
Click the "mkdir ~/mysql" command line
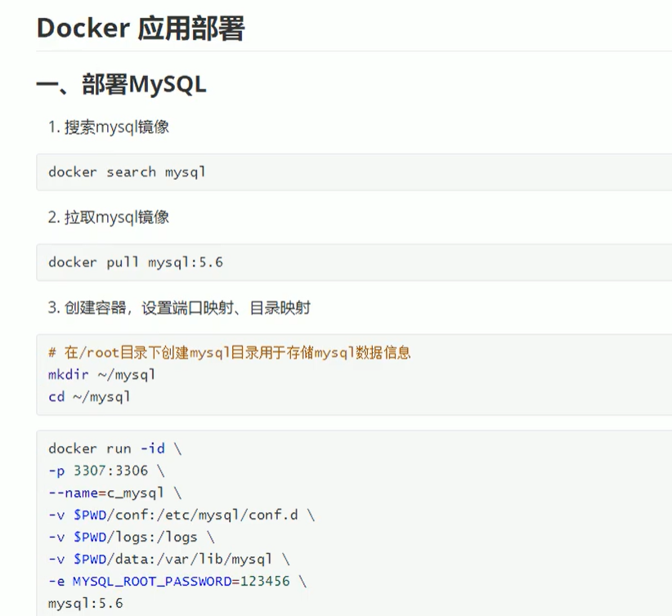(101, 375)
